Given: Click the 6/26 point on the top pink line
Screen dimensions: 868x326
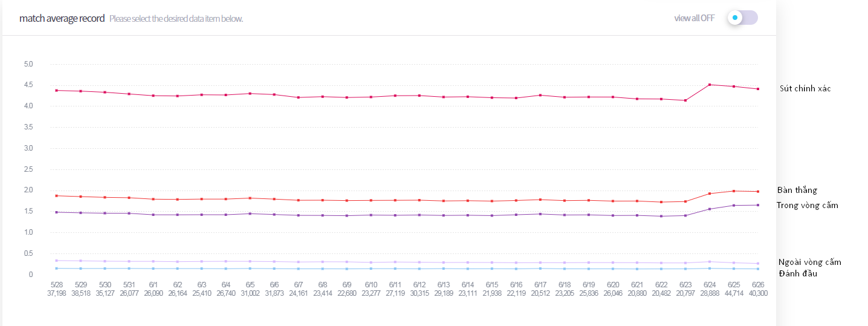Looking at the screenshot, I should click(x=758, y=89).
